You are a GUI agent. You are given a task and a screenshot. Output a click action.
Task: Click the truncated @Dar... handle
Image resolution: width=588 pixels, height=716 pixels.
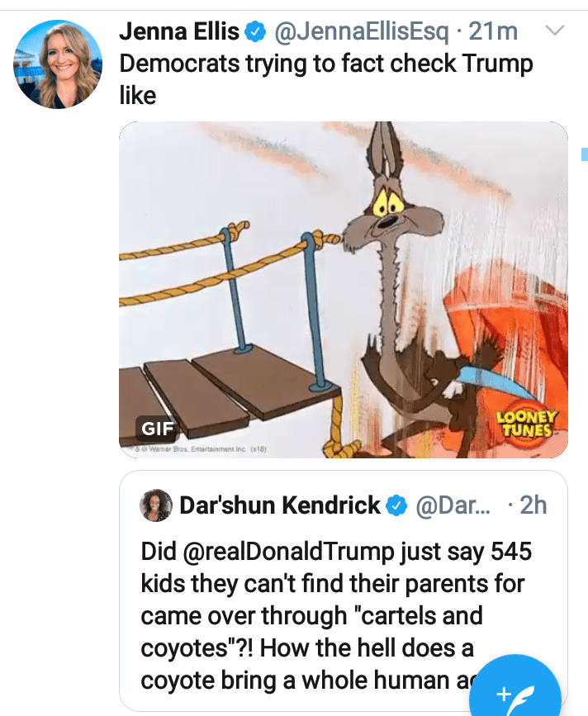pos(452,505)
